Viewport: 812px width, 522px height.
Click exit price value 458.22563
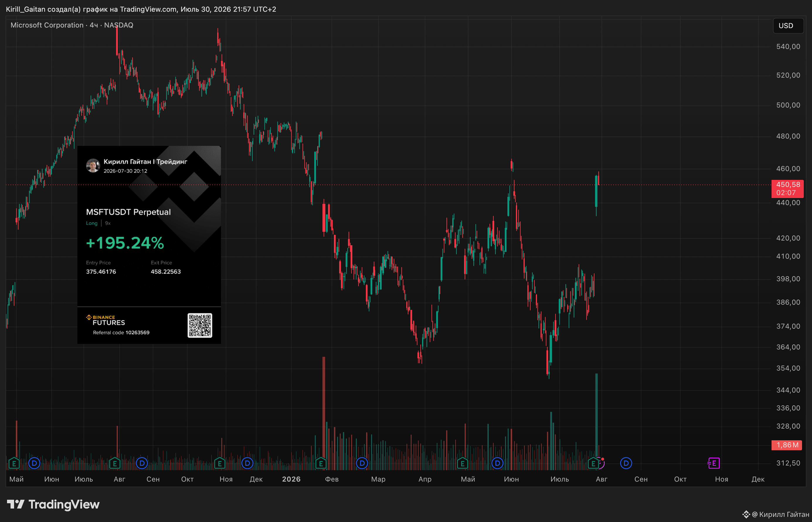coord(166,272)
